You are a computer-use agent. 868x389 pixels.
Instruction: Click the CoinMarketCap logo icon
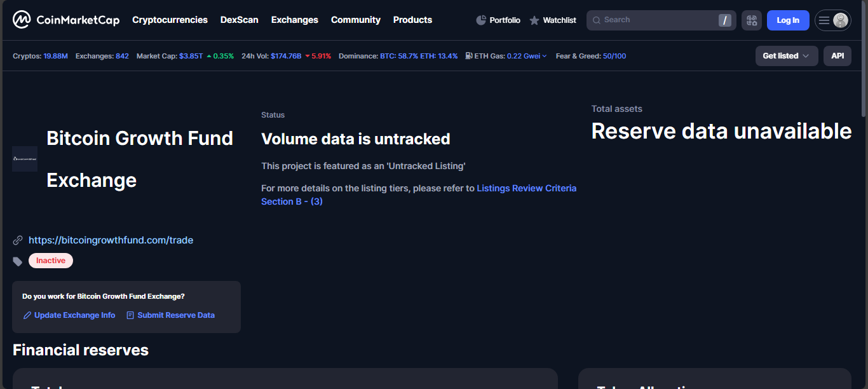(22, 20)
